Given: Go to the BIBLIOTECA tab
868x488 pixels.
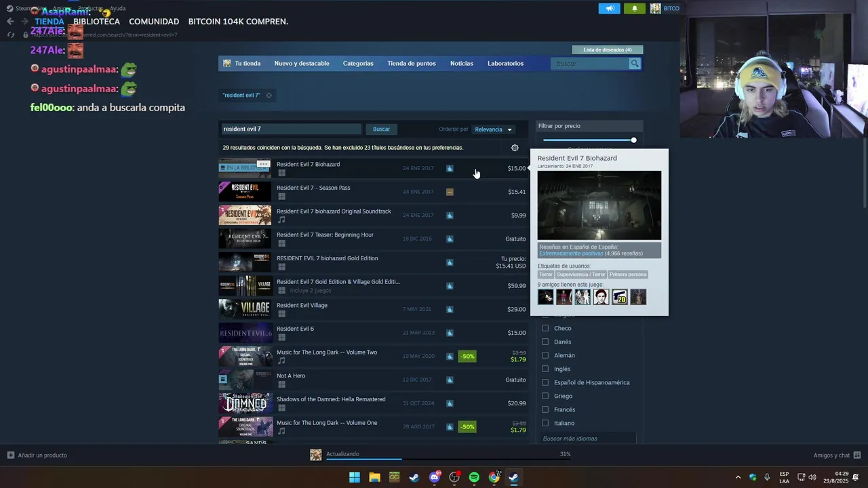Looking at the screenshot, I should [x=96, y=22].
